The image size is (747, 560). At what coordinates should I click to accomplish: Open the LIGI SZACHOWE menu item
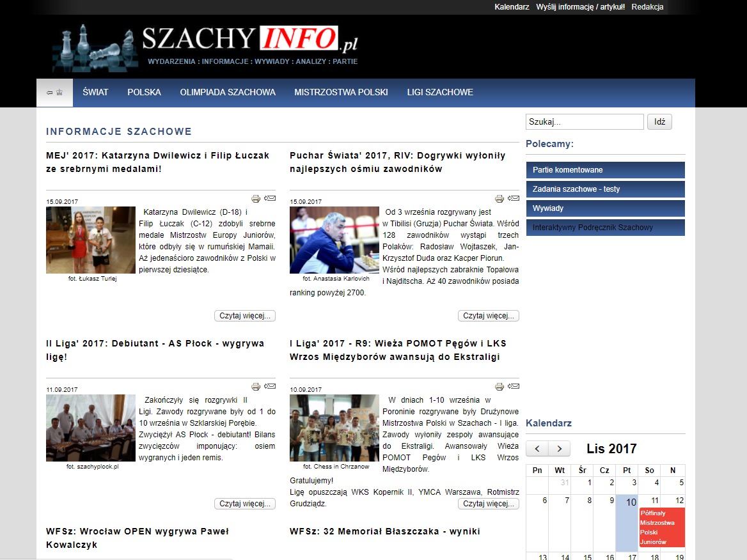click(440, 92)
